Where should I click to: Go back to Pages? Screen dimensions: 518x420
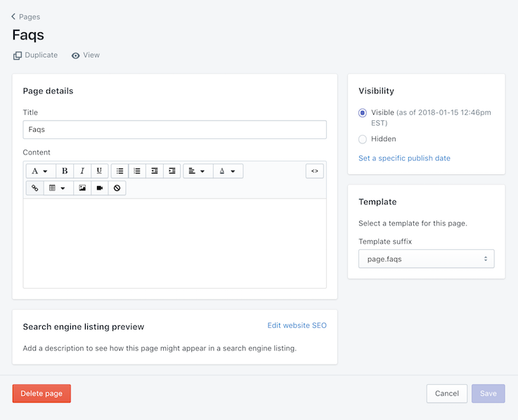coord(26,16)
